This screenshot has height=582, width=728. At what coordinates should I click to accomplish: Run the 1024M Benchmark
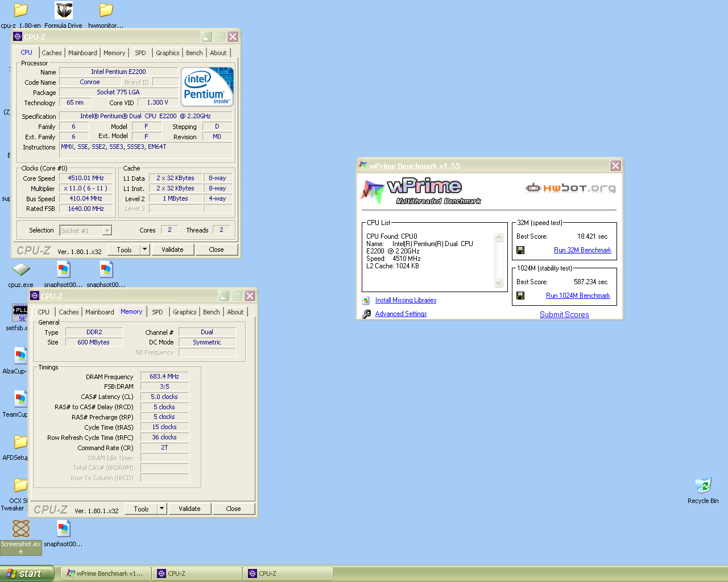click(x=578, y=296)
